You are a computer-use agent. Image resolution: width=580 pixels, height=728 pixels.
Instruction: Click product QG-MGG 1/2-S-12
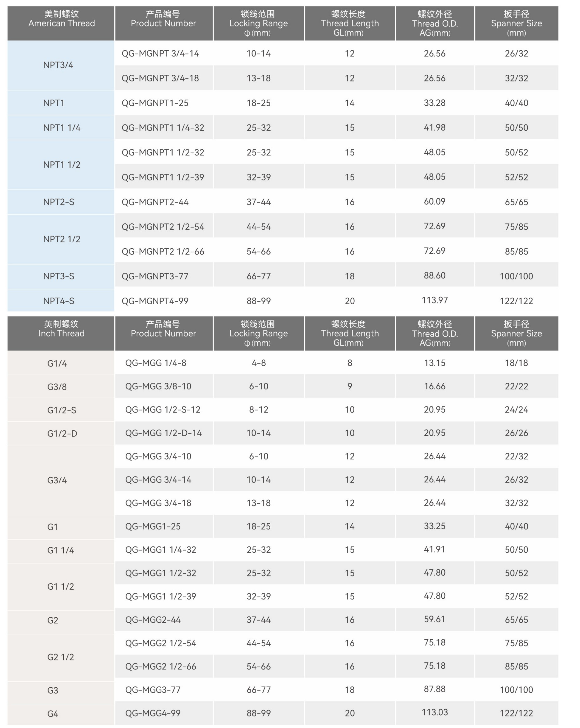163,410
